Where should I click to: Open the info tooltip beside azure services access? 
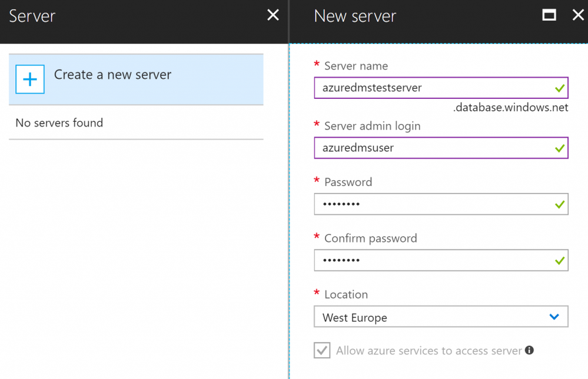[529, 350]
